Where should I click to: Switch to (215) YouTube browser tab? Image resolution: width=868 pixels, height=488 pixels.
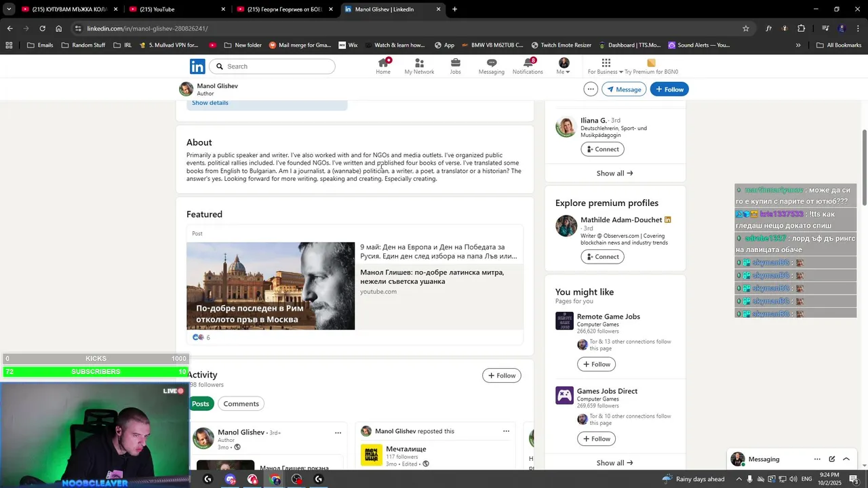(x=176, y=9)
